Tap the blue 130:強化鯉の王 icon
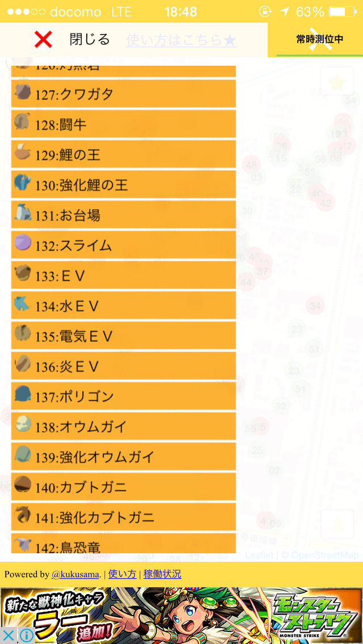Image resolution: width=363 pixels, height=644 pixels. pos(22,182)
